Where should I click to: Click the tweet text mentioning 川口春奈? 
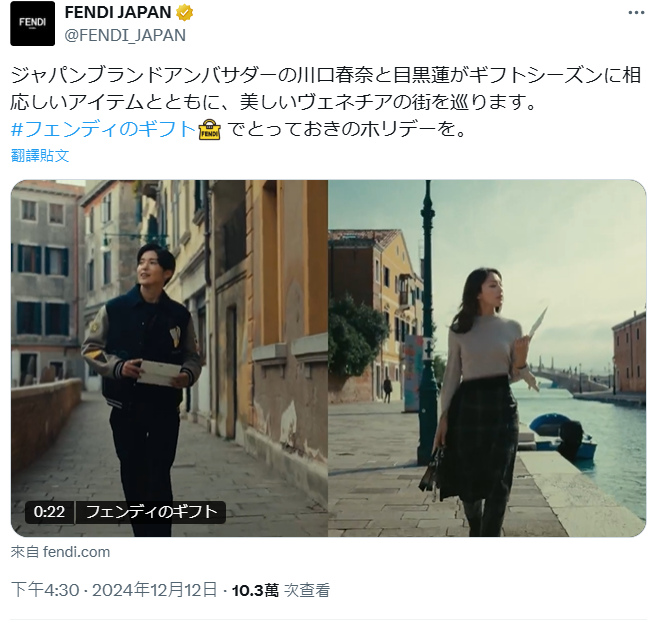(326, 75)
